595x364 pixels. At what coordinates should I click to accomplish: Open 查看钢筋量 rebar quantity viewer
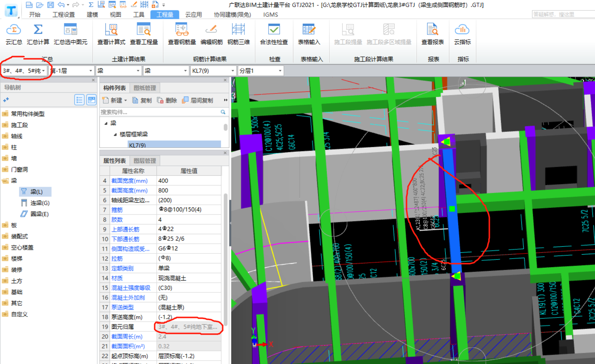pos(182,34)
